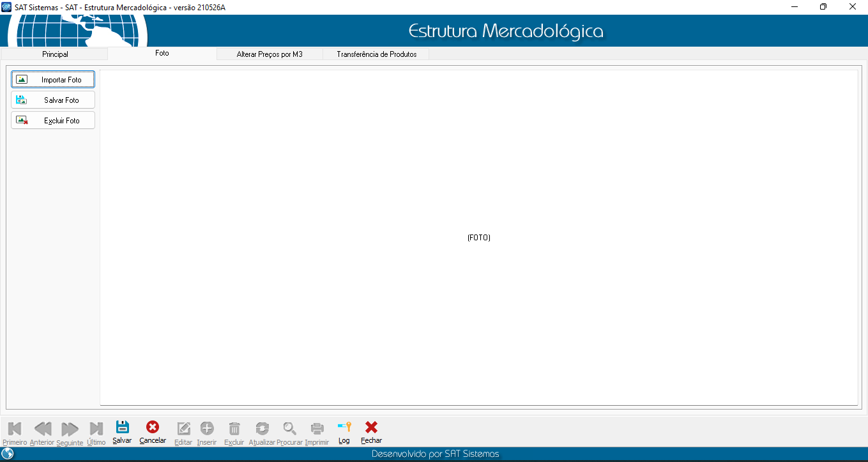The height and width of the screenshot is (462, 868).
Task: Switch to the Principal tab
Action: tap(55, 54)
